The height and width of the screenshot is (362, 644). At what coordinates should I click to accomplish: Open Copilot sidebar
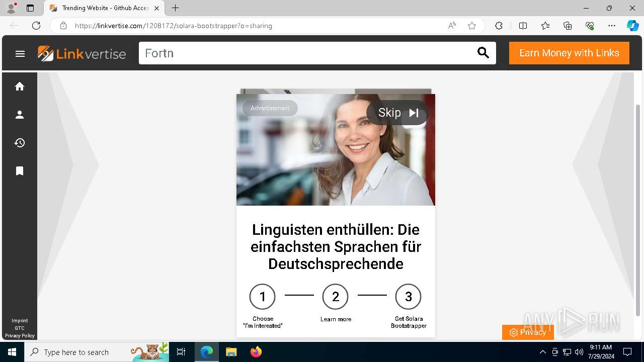click(x=632, y=26)
